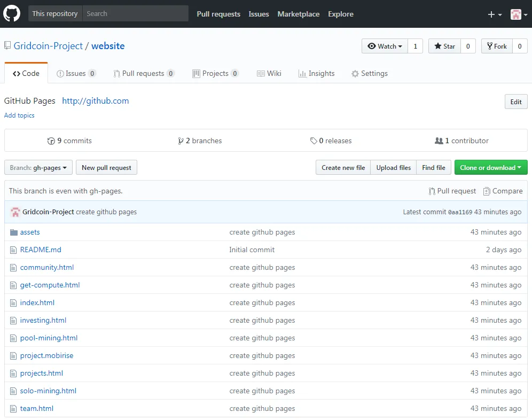Click the get-compute.html file icon

(13, 285)
